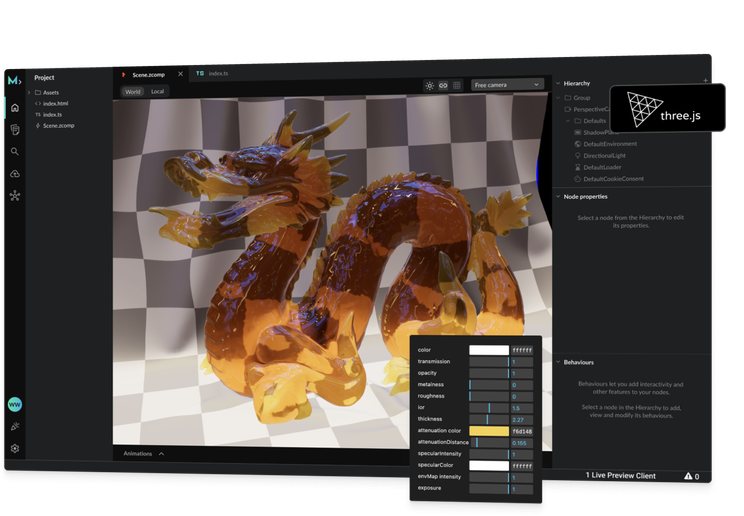The width and height of the screenshot is (744, 516).
Task: Open the home icon in left sidebar
Action: pos(15,108)
